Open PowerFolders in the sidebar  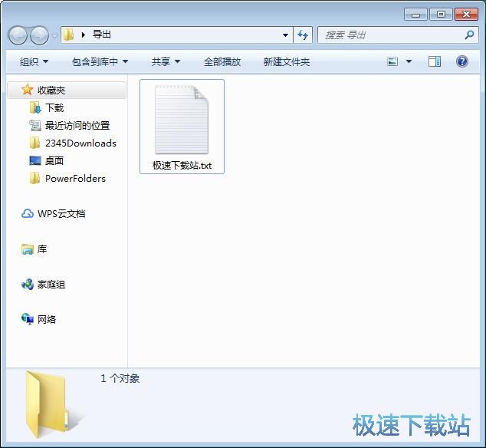click(75, 179)
